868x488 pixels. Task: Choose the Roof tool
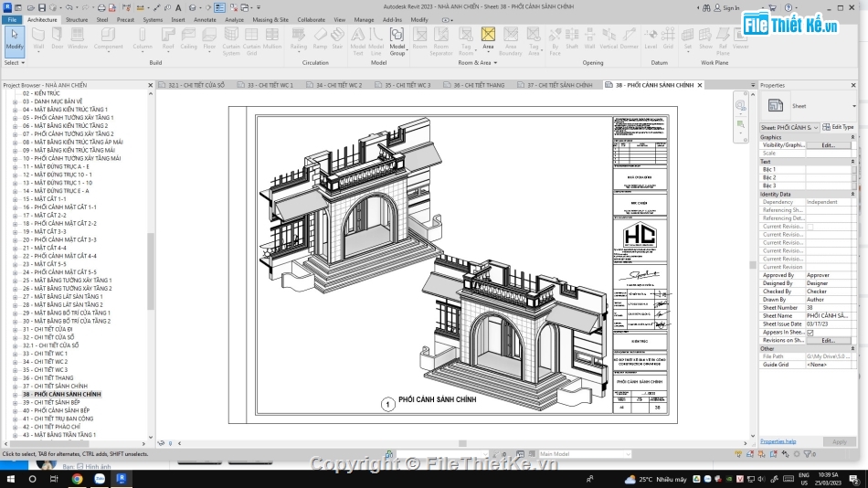point(168,38)
